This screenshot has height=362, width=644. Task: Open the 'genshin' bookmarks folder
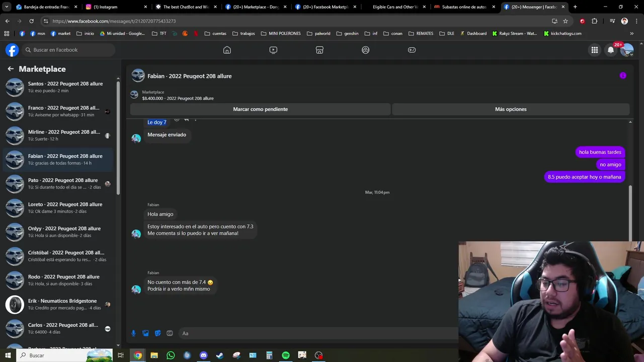coord(347,34)
